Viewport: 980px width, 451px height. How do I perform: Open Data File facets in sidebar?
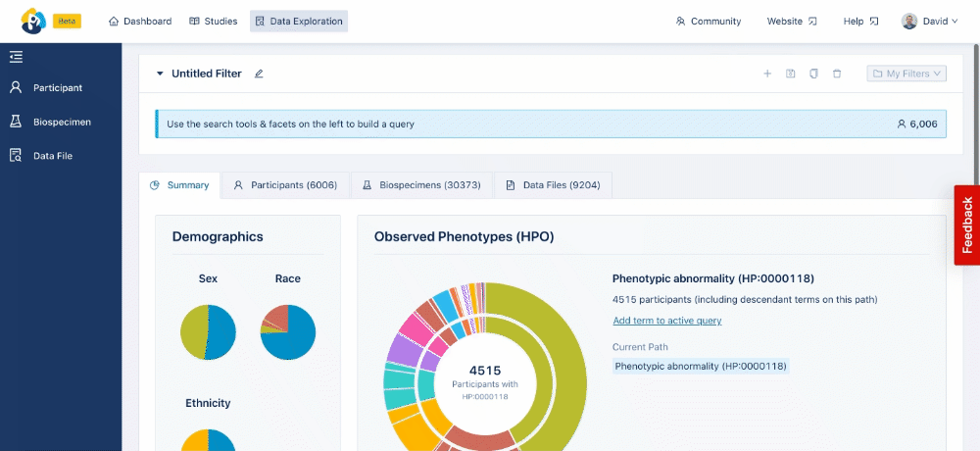coord(61,156)
